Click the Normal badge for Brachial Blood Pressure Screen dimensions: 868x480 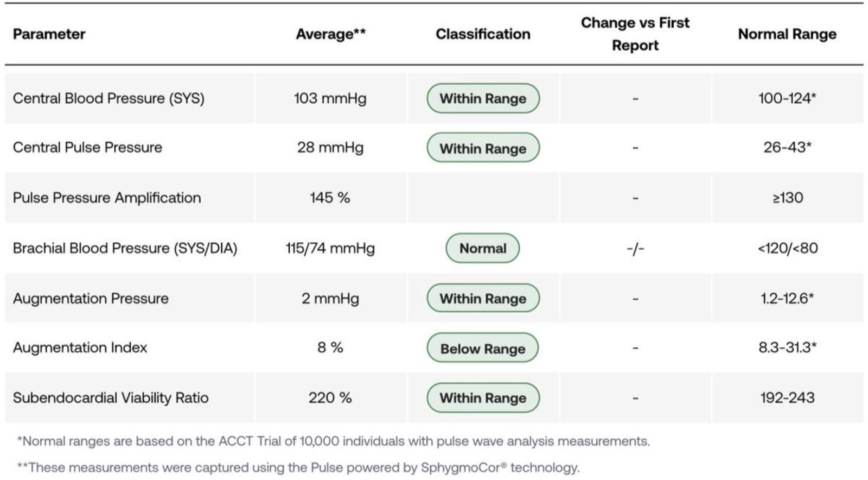(x=483, y=248)
